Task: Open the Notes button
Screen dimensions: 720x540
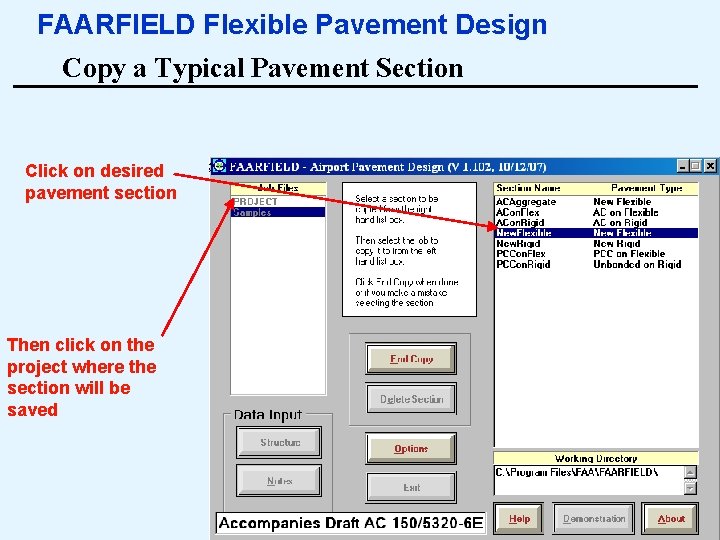Action: [279, 481]
